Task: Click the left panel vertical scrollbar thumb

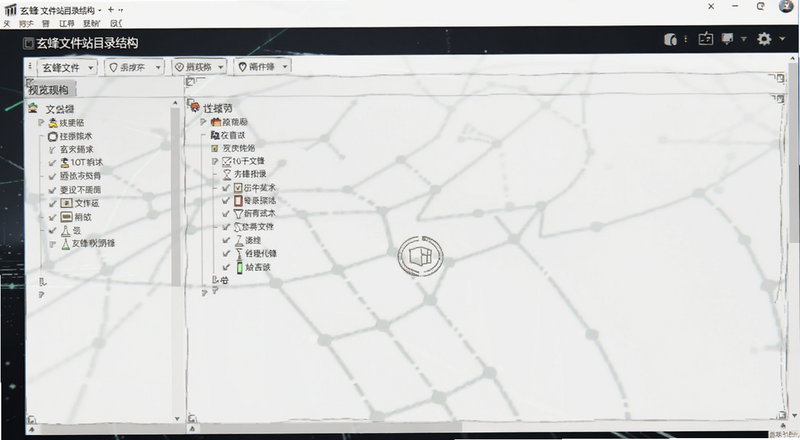Action: point(176,197)
